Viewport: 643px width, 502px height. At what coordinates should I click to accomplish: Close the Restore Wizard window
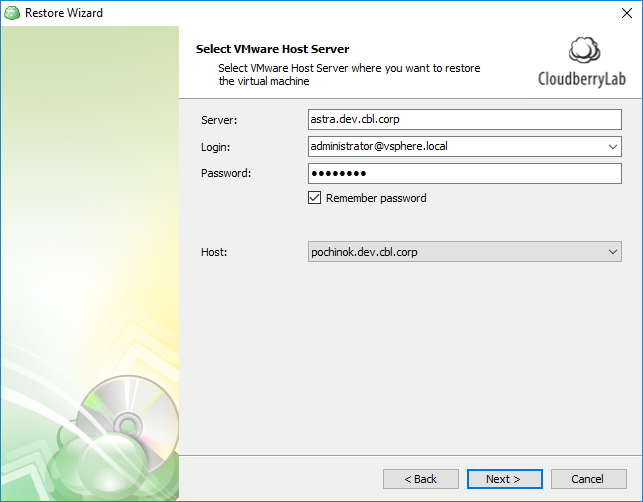627,13
